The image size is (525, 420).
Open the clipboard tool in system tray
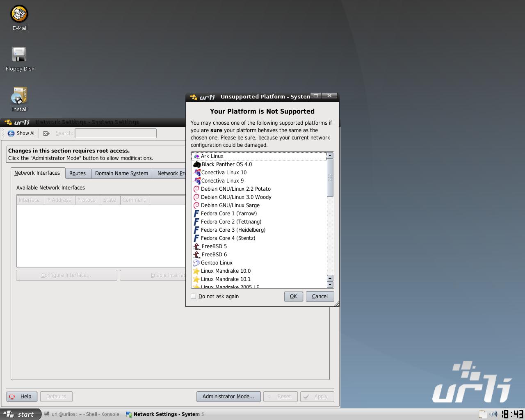coord(483,414)
